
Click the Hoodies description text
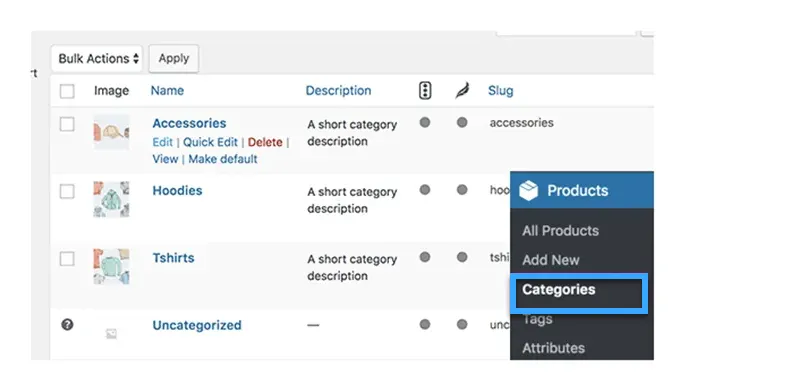(352, 200)
